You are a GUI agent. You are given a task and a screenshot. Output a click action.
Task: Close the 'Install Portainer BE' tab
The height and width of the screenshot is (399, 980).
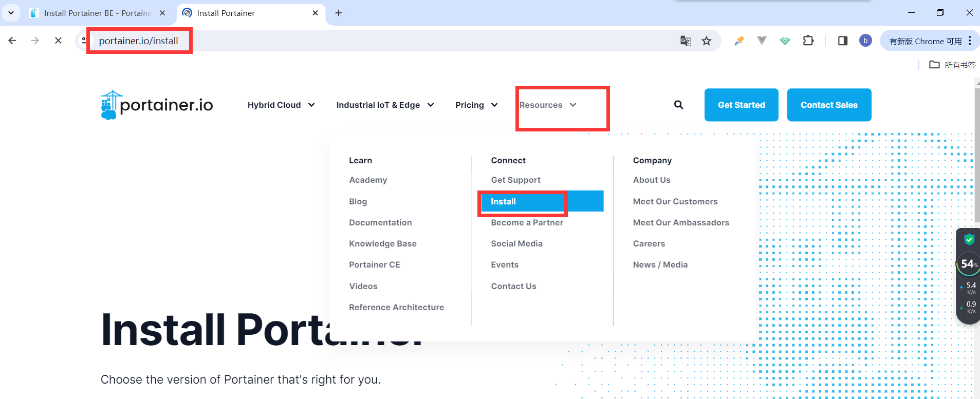[x=162, y=13]
